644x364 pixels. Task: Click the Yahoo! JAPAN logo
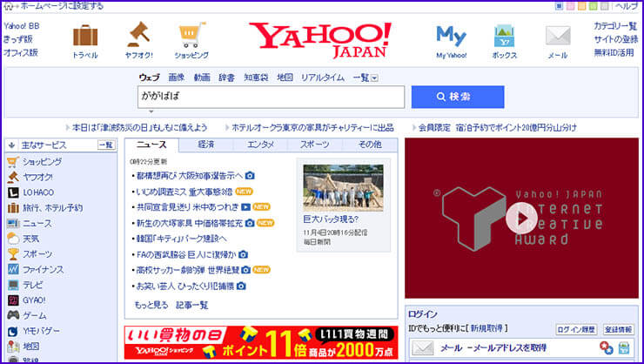coord(320,40)
